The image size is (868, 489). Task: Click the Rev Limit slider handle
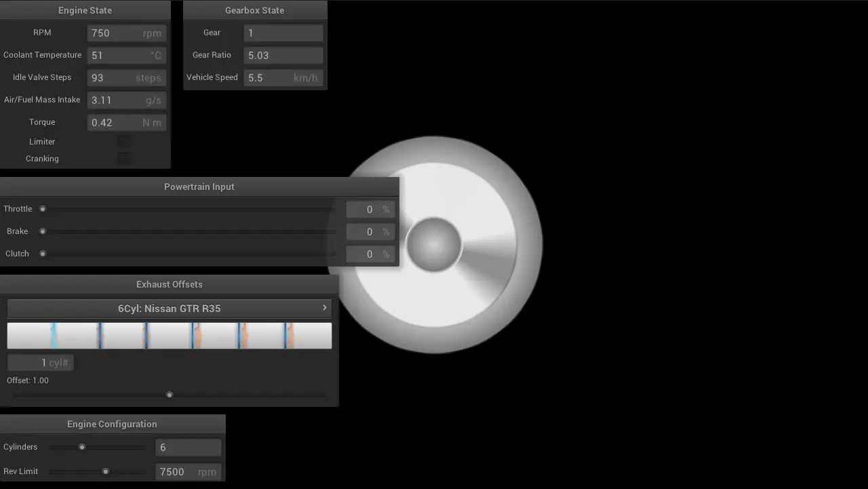click(106, 471)
